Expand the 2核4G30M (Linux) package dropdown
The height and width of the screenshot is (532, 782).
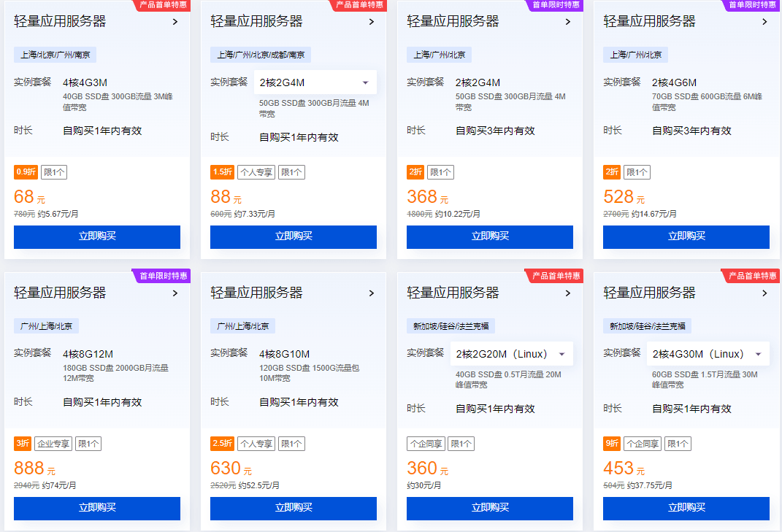708,354
